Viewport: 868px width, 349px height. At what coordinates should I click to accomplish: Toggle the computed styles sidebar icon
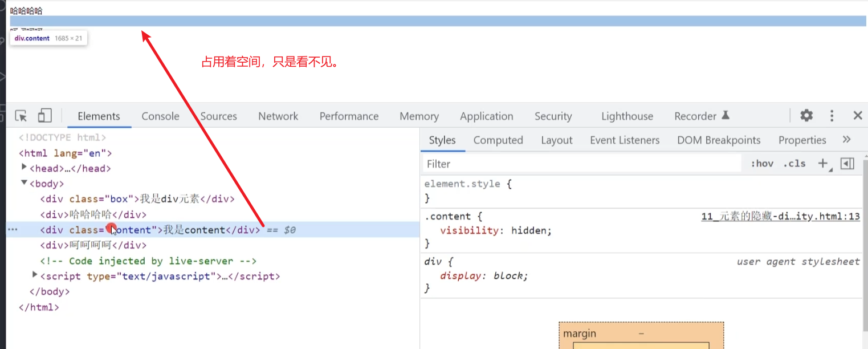coord(847,164)
